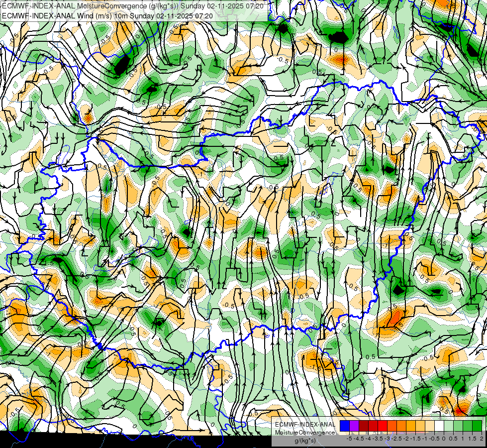This screenshot has height=448, width=487.
Task: Click the '-3.5' legend tick label
Action: point(378,439)
